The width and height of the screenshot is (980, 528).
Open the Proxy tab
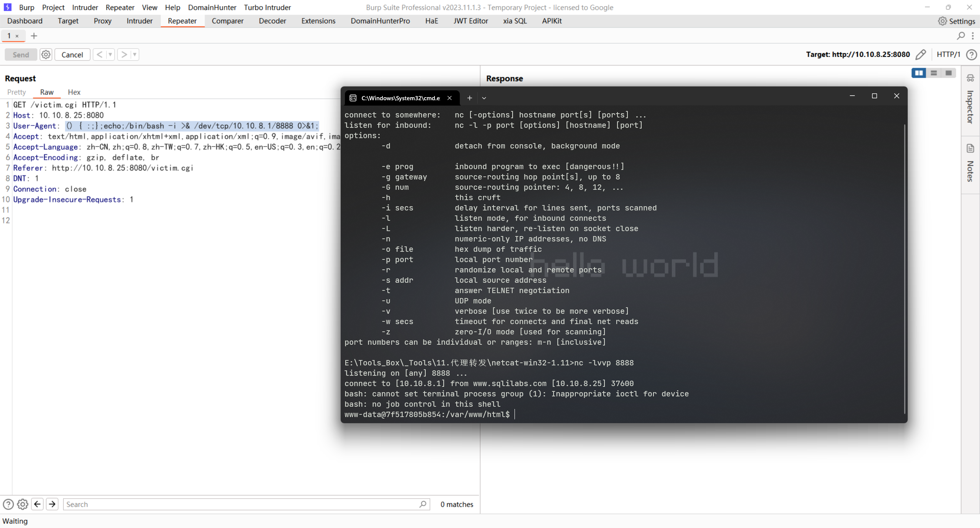click(x=103, y=21)
